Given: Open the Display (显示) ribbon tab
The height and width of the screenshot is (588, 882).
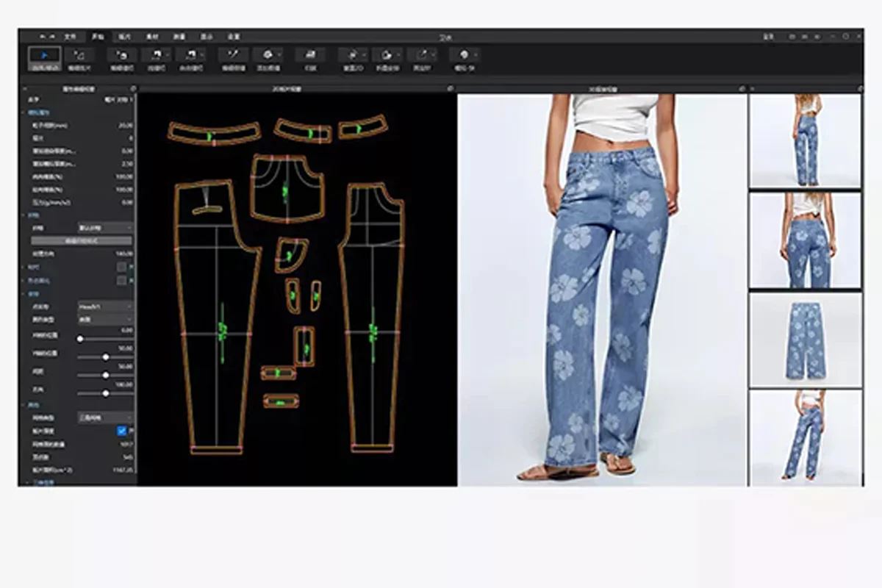Looking at the screenshot, I should coord(207,36).
